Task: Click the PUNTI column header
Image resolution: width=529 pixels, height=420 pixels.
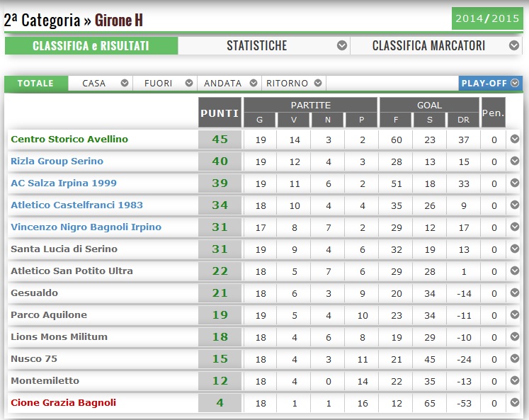Action: pyautogui.click(x=220, y=113)
